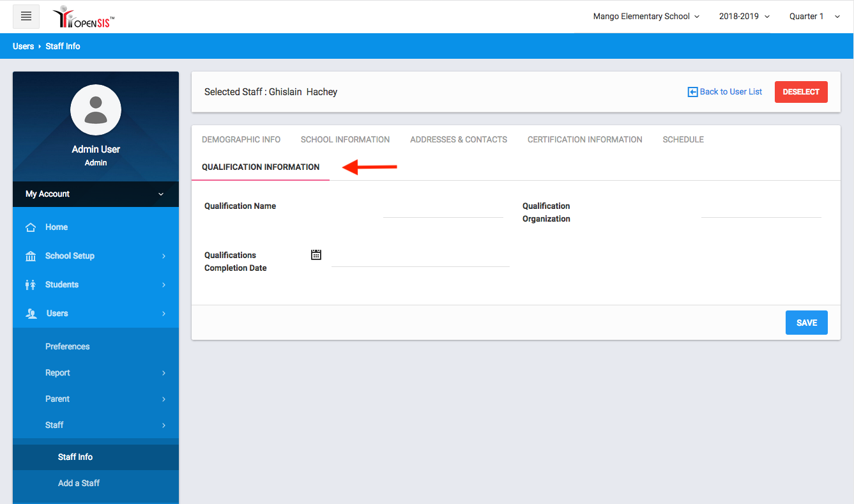
Task: Open the Mango Elementary School dropdown
Action: pyautogui.click(x=646, y=17)
